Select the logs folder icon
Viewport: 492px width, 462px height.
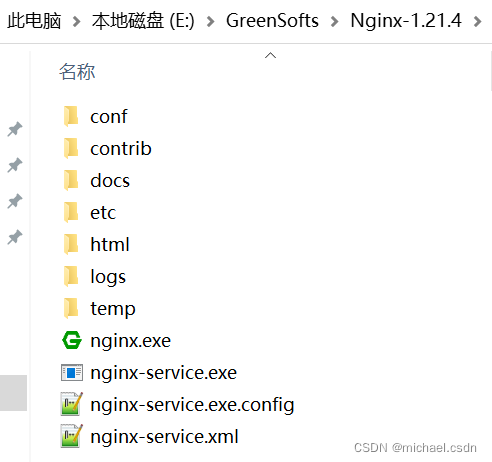(71, 277)
